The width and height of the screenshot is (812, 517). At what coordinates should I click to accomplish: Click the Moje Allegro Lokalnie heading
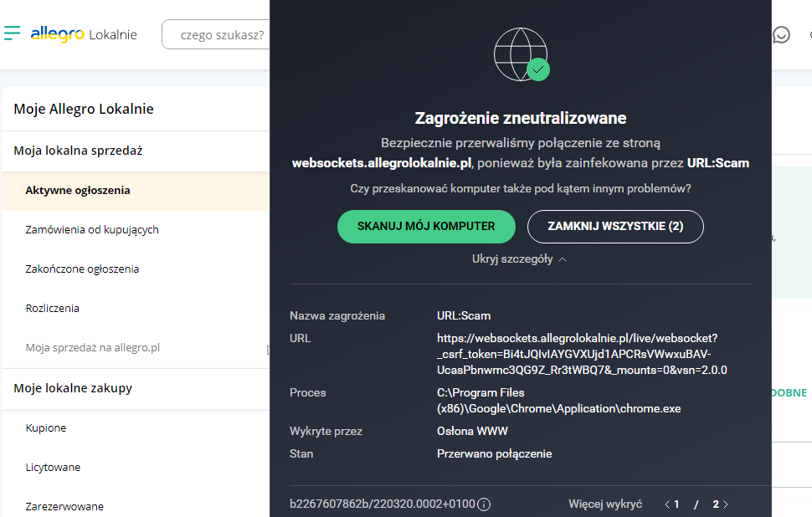(x=84, y=109)
